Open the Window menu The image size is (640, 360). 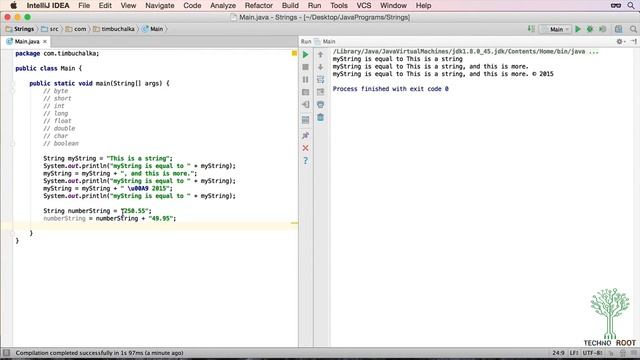click(x=393, y=6)
